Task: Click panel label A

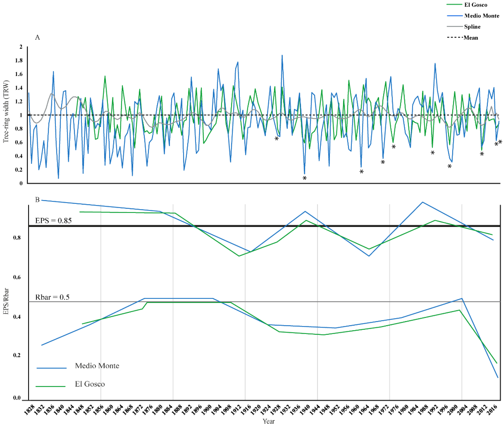Action: [37, 37]
